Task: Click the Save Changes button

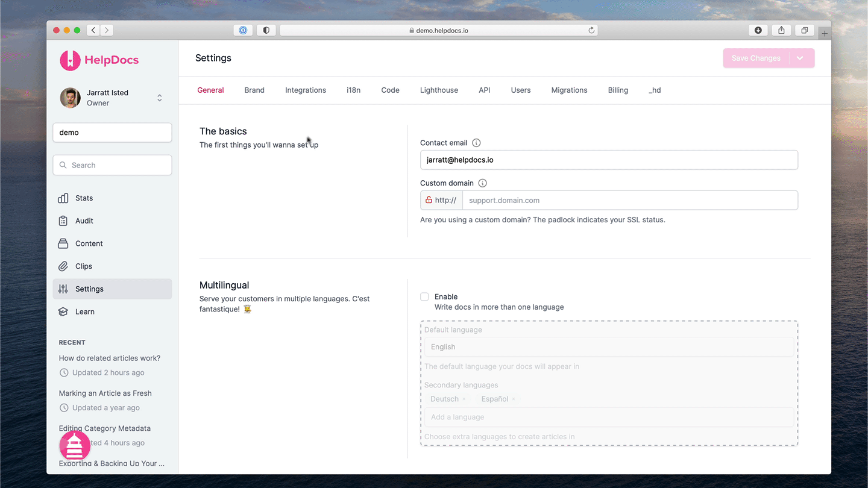Action: coord(756,58)
